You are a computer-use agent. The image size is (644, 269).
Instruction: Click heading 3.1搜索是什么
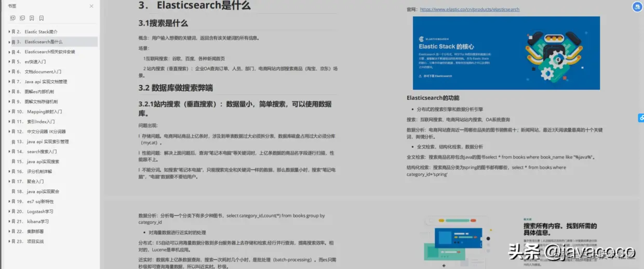coord(163,23)
